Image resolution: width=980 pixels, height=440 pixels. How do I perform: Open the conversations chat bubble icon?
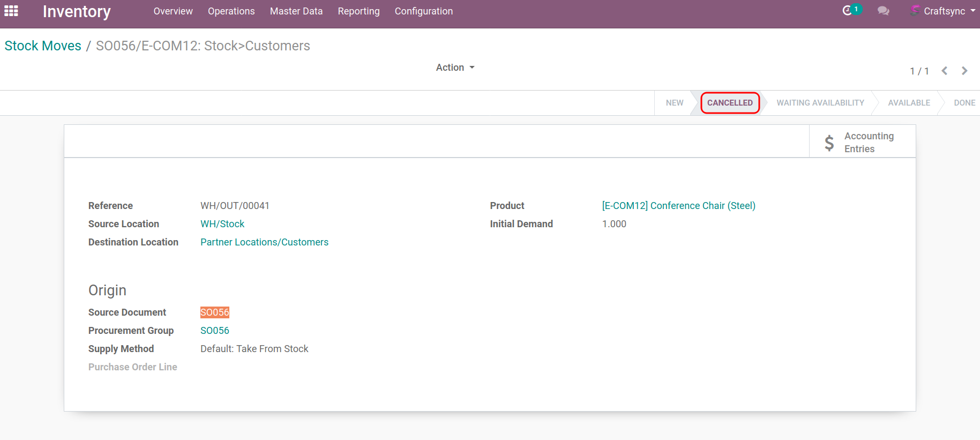(x=883, y=11)
